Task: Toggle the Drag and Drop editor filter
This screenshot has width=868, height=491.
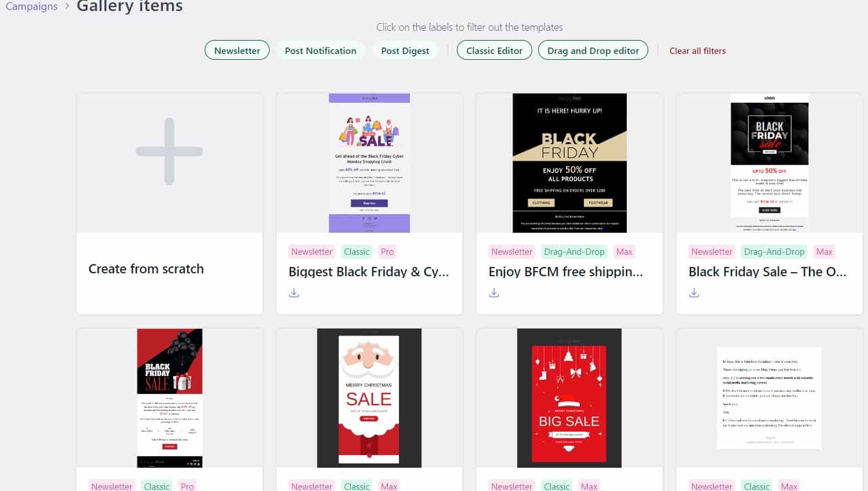Action: pos(593,50)
